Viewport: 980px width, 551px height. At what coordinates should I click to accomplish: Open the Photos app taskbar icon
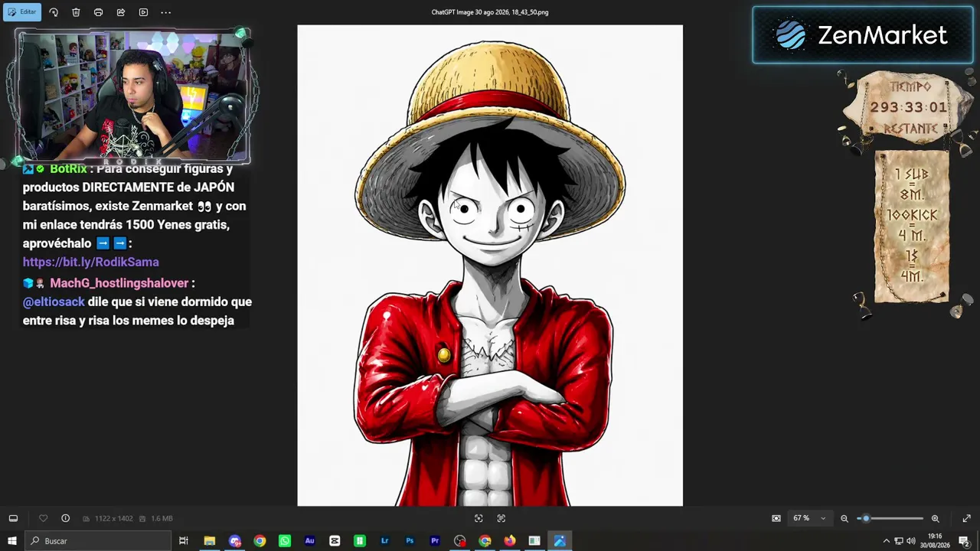[560, 541]
